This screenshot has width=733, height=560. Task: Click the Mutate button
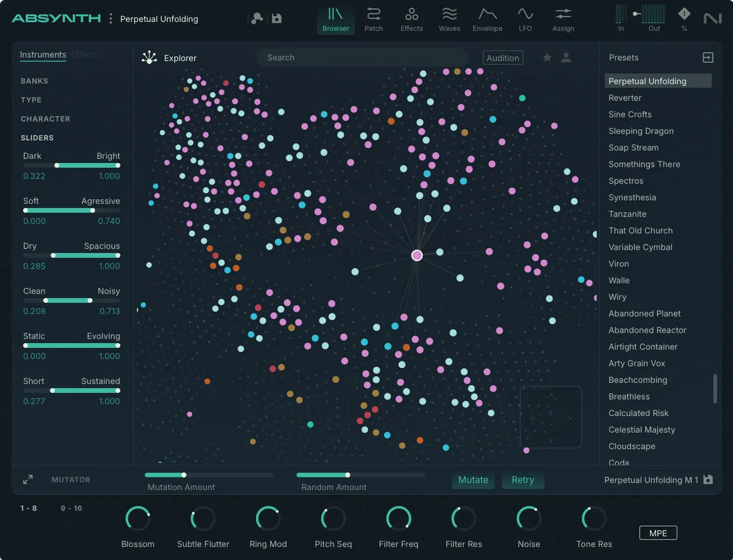(473, 480)
